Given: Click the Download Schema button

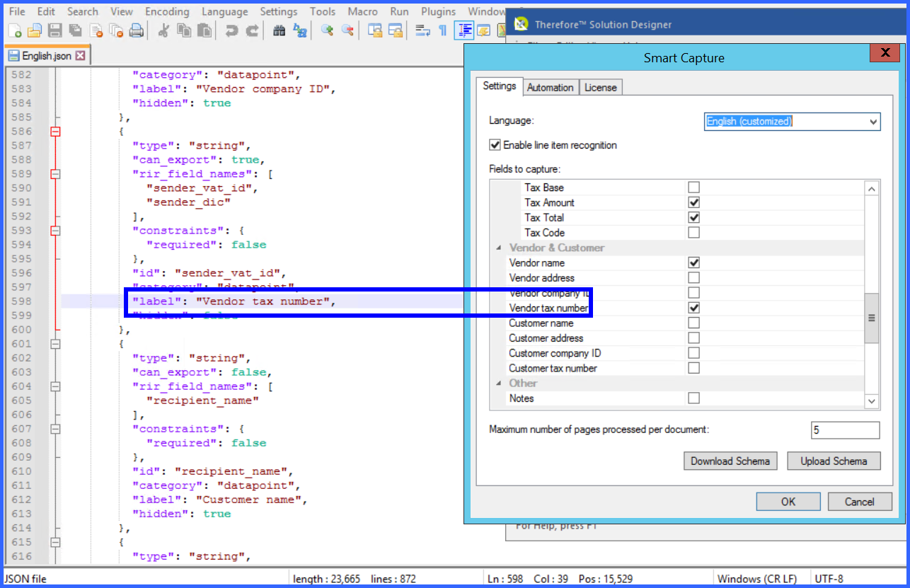Looking at the screenshot, I should point(730,461).
